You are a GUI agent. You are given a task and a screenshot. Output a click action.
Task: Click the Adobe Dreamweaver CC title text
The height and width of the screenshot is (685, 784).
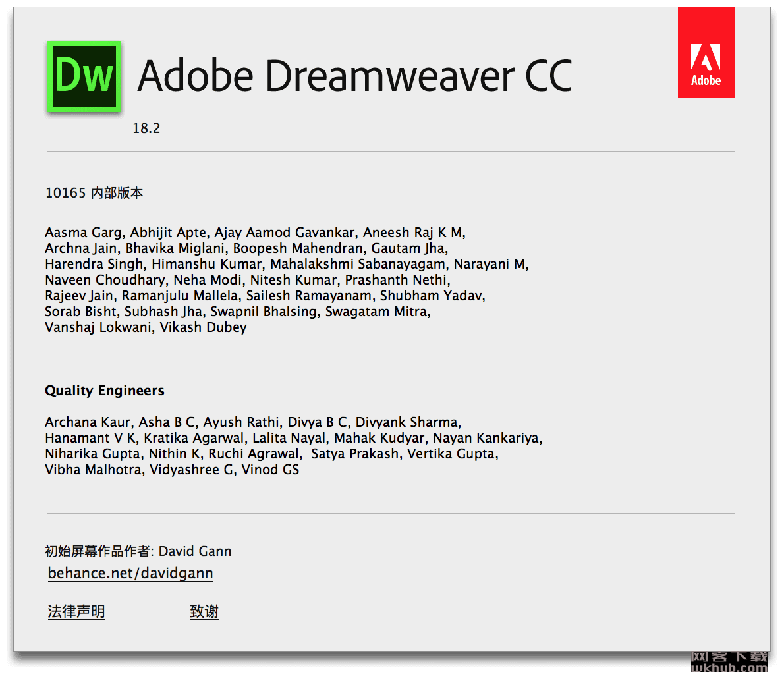click(354, 76)
